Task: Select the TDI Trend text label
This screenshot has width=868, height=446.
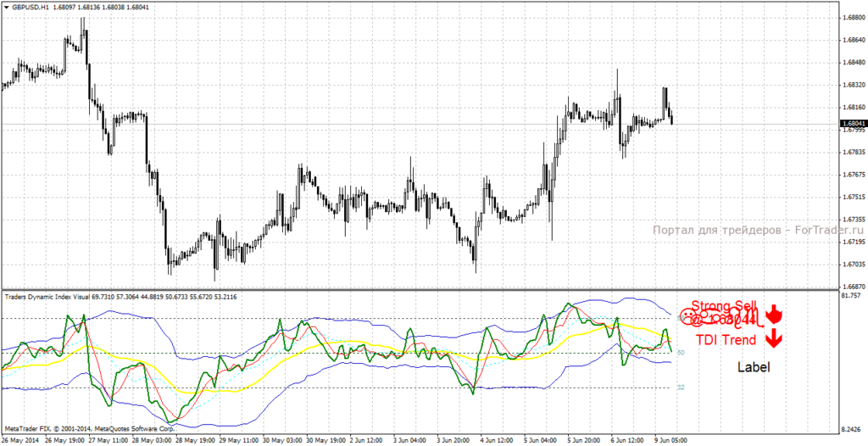Action: [726, 340]
